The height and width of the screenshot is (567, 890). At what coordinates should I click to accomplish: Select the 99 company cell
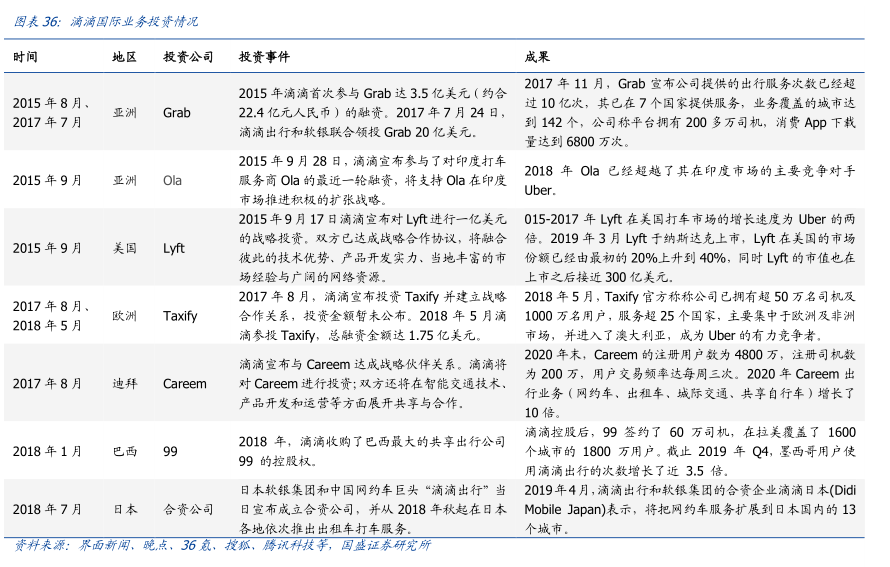point(170,451)
